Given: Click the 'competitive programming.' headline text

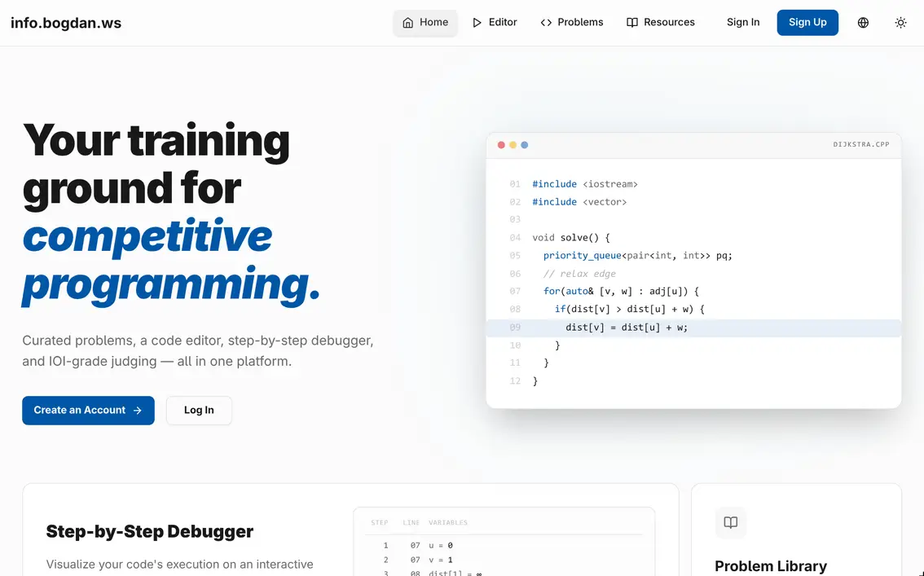Looking at the screenshot, I should click(x=170, y=260).
